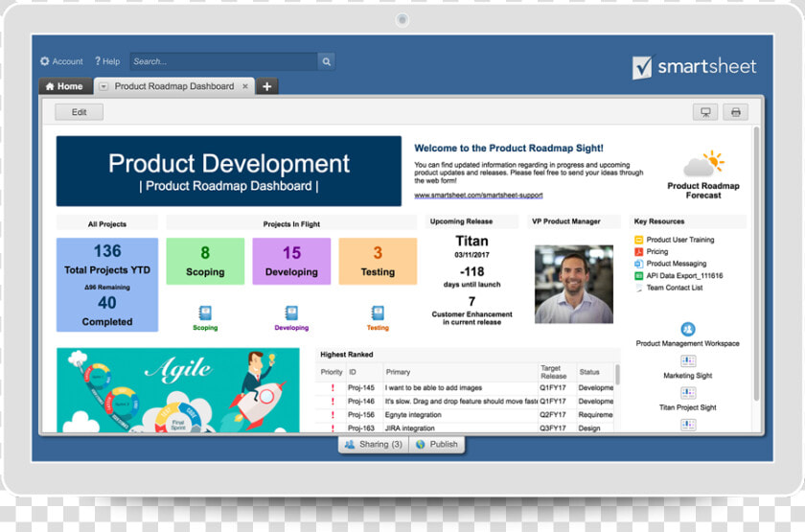
Task: Add a new tab with plus button
Action: tap(267, 86)
